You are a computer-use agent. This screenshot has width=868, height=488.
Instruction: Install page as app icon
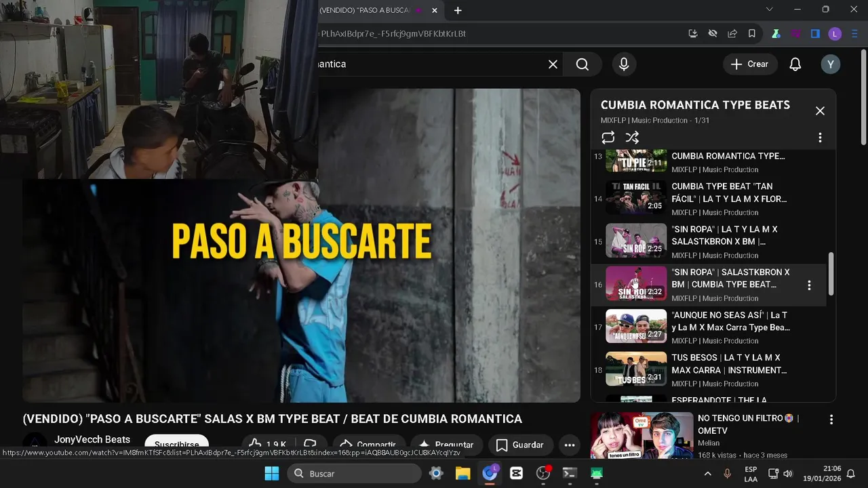(x=693, y=34)
